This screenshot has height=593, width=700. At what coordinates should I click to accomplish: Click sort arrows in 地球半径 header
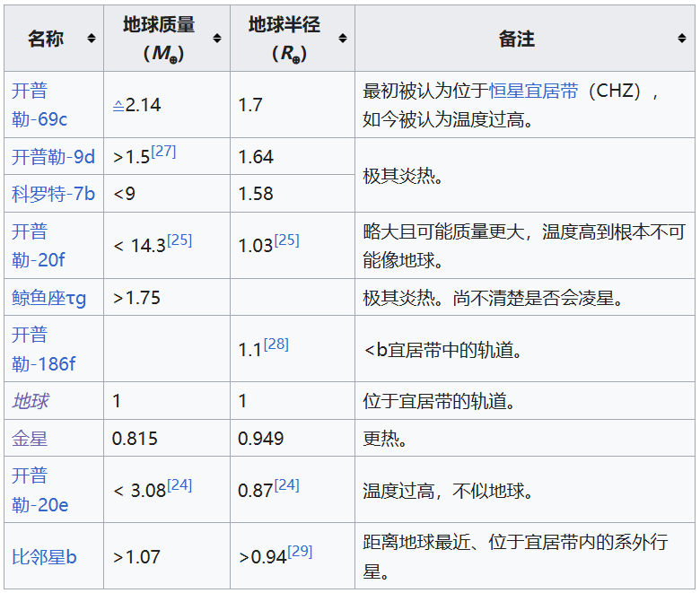[342, 39]
